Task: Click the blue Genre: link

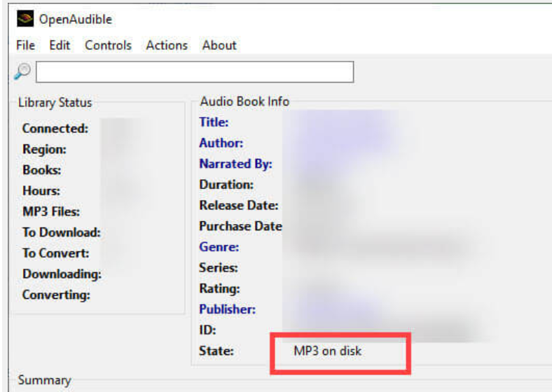Action: pyautogui.click(x=219, y=247)
